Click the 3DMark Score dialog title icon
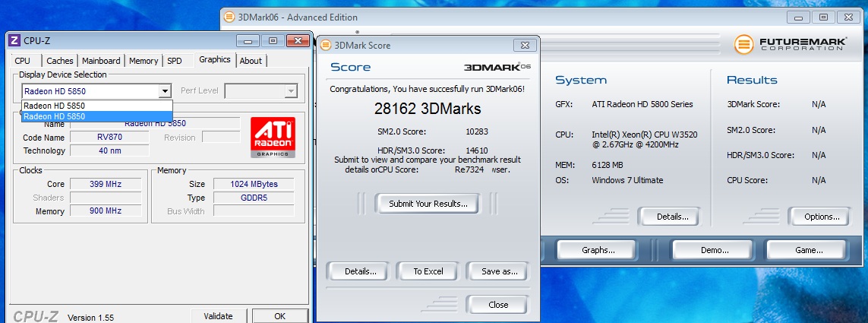 click(x=326, y=46)
